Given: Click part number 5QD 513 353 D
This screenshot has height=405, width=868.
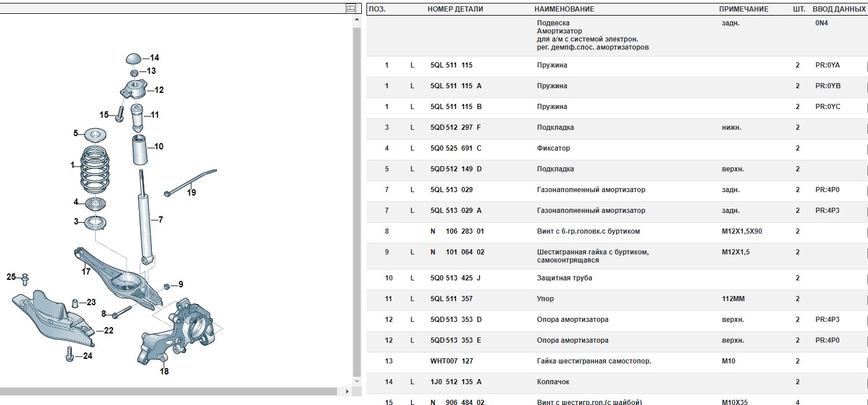Looking at the screenshot, I should 457,320.
